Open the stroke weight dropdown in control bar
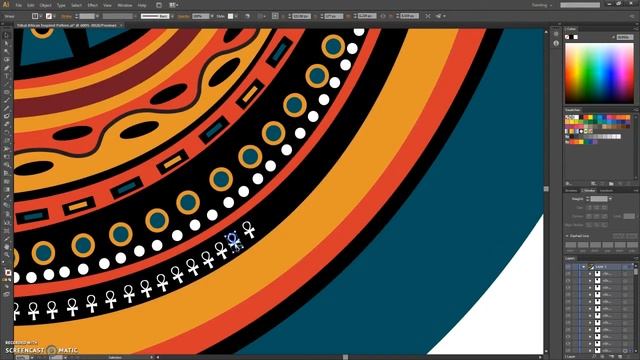Image resolution: width=640 pixels, height=360 pixels. point(97,16)
